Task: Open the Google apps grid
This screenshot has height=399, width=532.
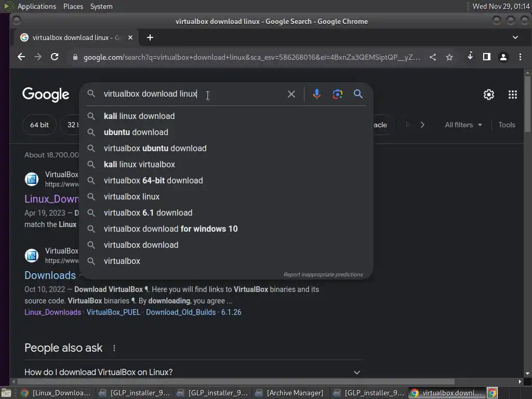Action: tap(512, 95)
